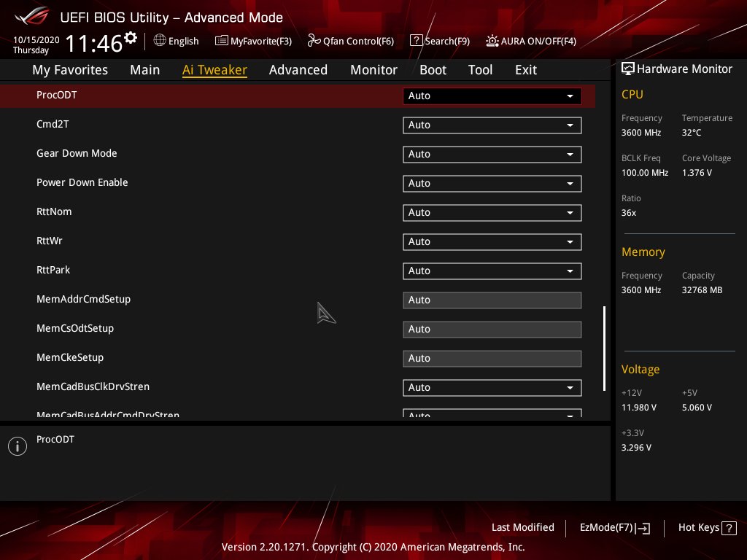
Task: Select the RttPark label
Action: point(53,270)
